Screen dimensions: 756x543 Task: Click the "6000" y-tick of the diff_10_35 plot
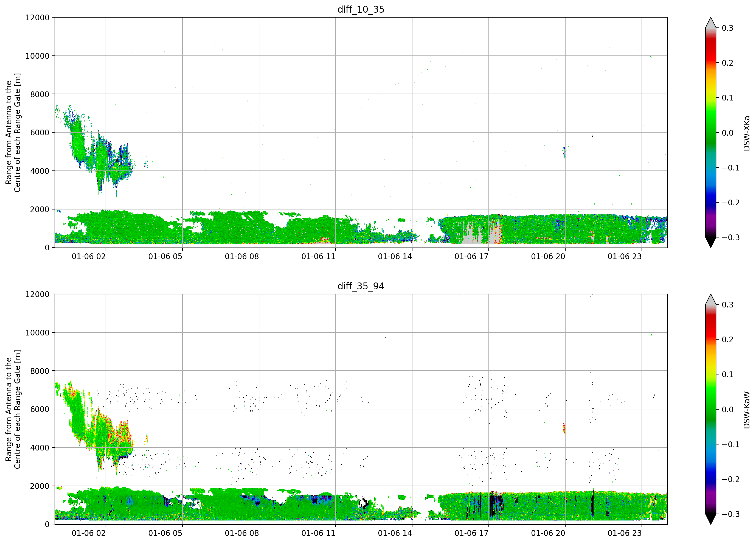(40, 133)
